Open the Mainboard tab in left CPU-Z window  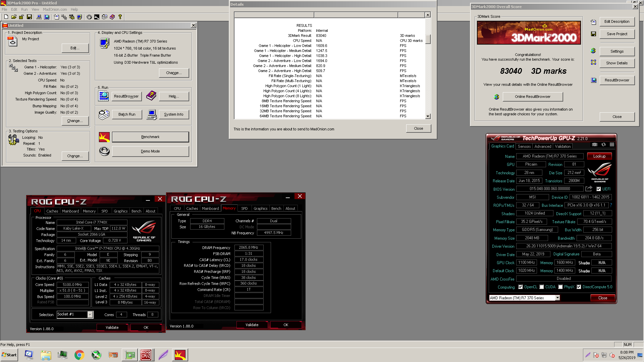pyautogui.click(x=70, y=211)
